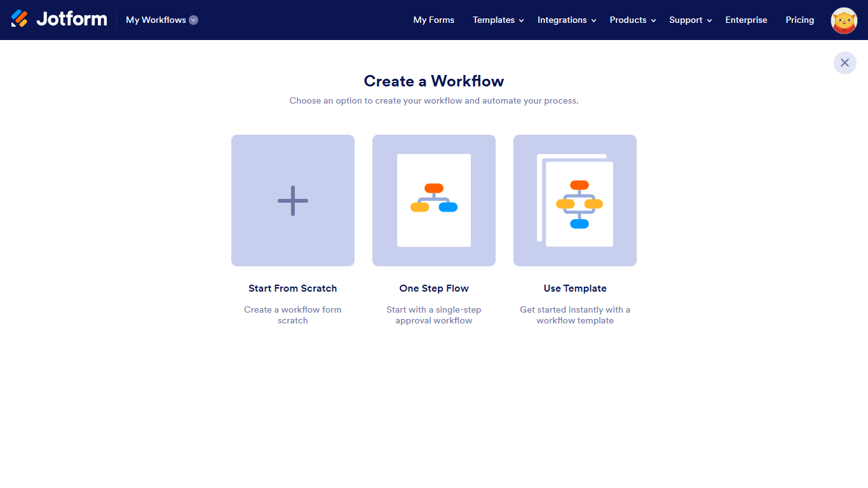Expand the Templates menu
Image resolution: width=868 pixels, height=488 pixels.
click(x=498, y=20)
